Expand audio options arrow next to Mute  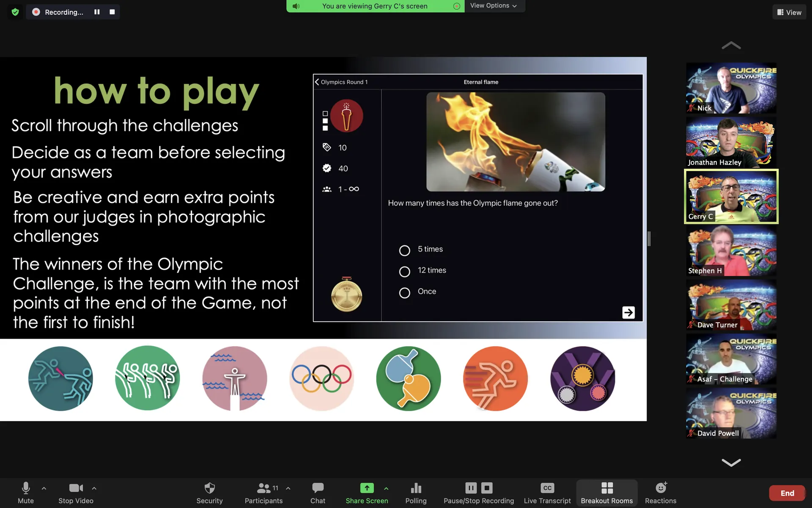point(44,488)
